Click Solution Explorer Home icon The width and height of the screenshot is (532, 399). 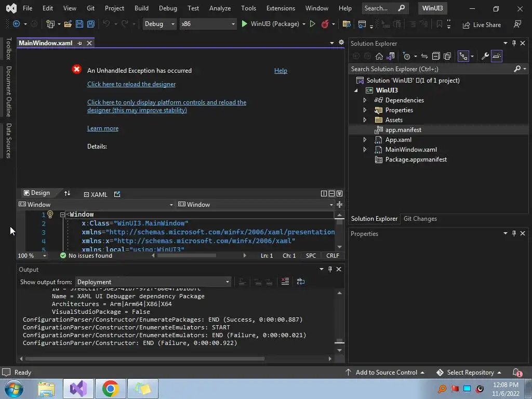[379, 56]
